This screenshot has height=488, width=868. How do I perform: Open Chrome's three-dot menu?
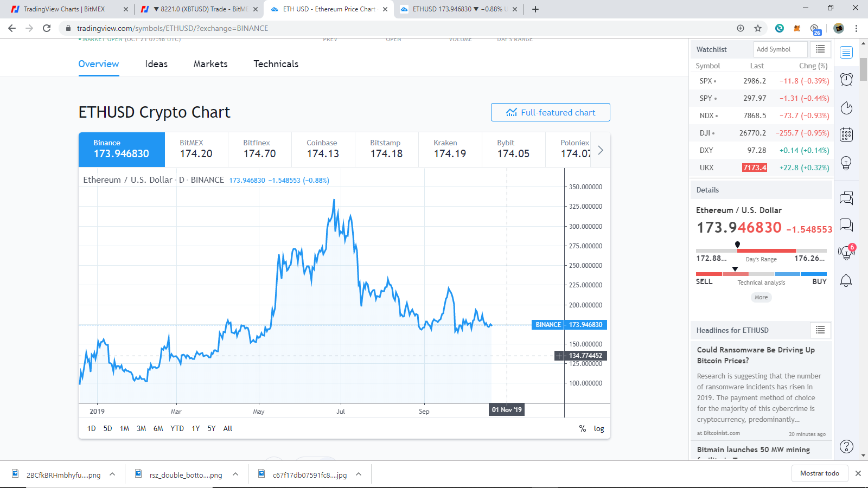(x=856, y=28)
